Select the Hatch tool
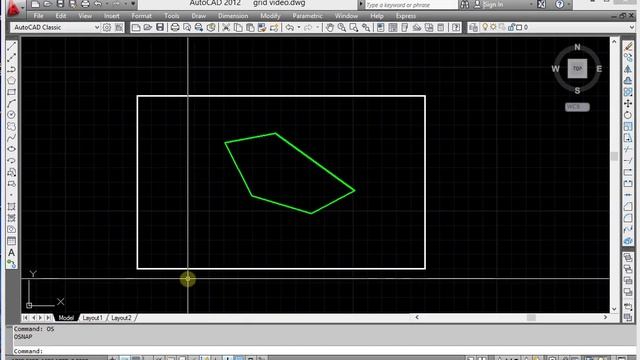The height and width of the screenshot is (360, 640). tap(11, 207)
